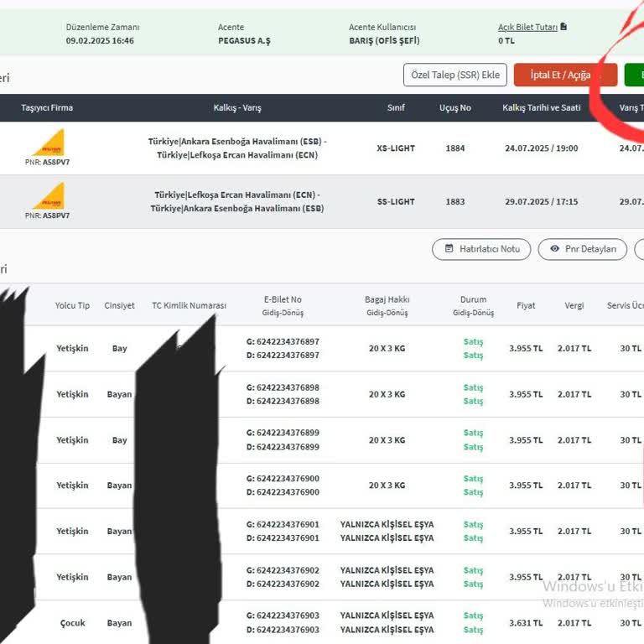Click the Yolcu Tip column header
This screenshot has height=644, width=644.
(72, 306)
